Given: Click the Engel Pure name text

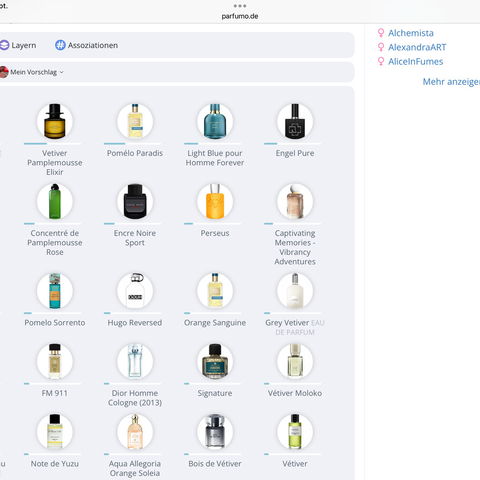Looking at the screenshot, I should point(295,153).
